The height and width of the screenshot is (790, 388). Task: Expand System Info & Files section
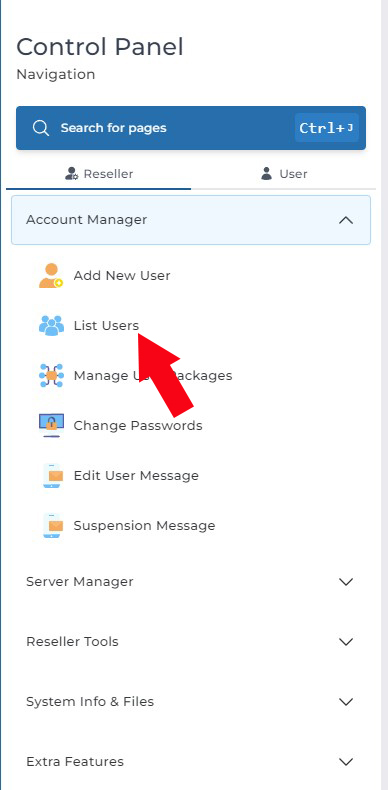click(191, 701)
